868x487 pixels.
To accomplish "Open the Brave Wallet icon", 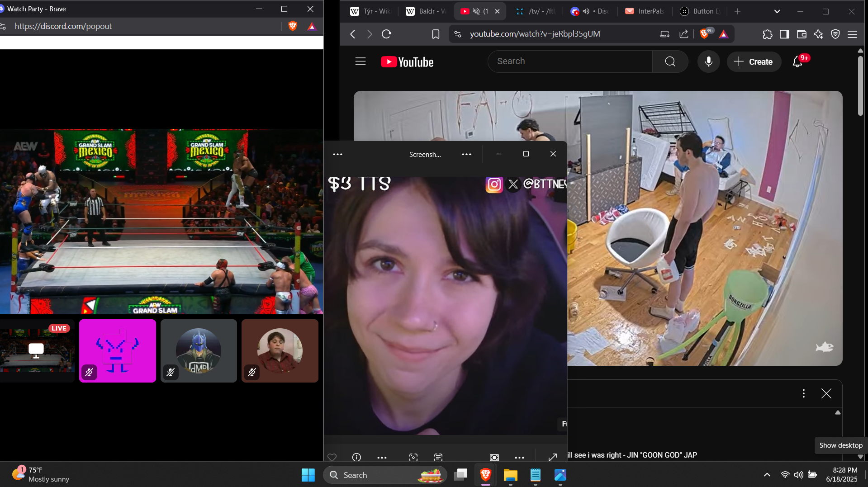I will [802, 34].
